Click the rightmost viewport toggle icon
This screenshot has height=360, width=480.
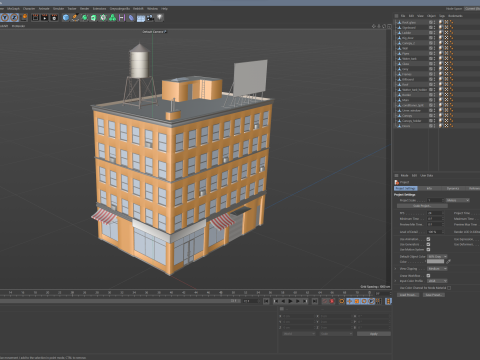[389, 26]
